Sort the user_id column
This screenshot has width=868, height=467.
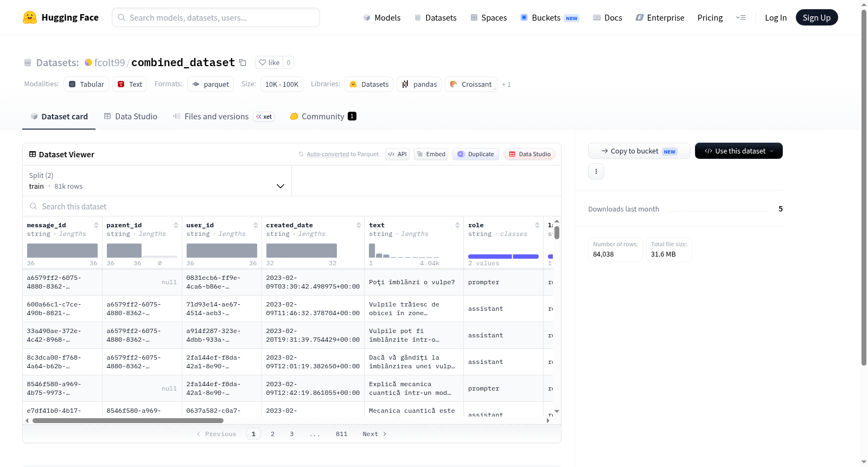(256, 225)
